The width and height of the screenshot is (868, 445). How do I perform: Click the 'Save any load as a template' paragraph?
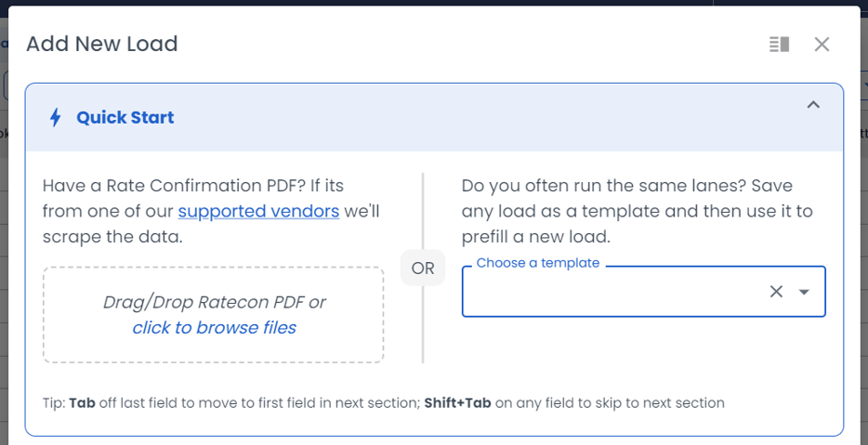(637, 211)
